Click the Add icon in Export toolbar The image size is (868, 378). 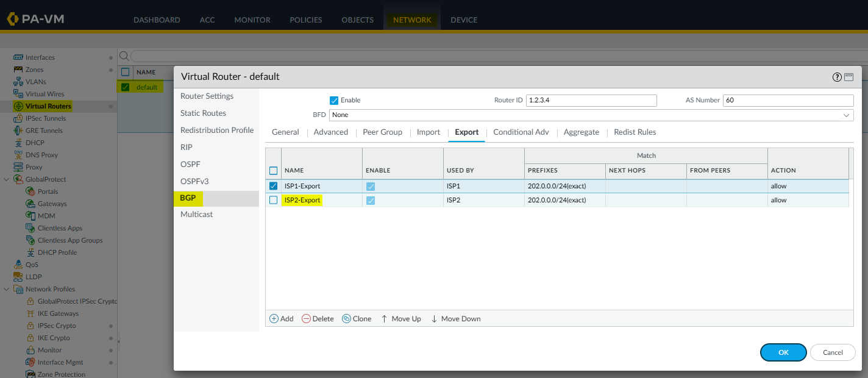coord(274,319)
